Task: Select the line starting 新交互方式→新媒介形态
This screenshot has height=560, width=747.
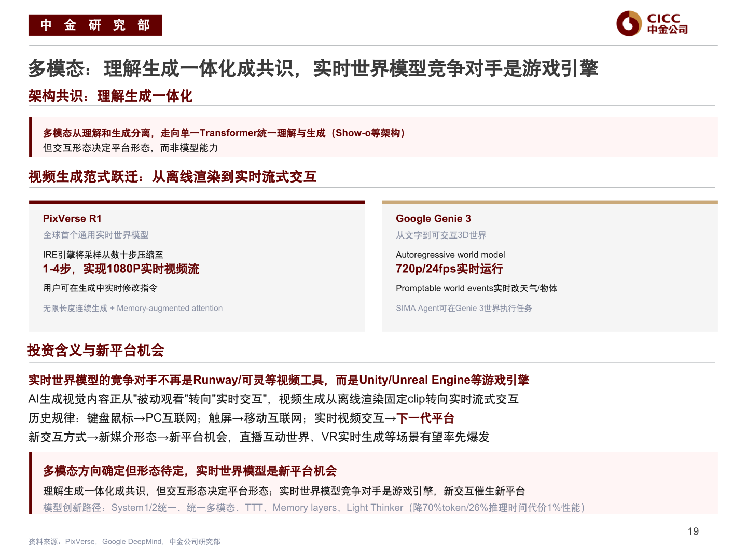Action: point(259,437)
